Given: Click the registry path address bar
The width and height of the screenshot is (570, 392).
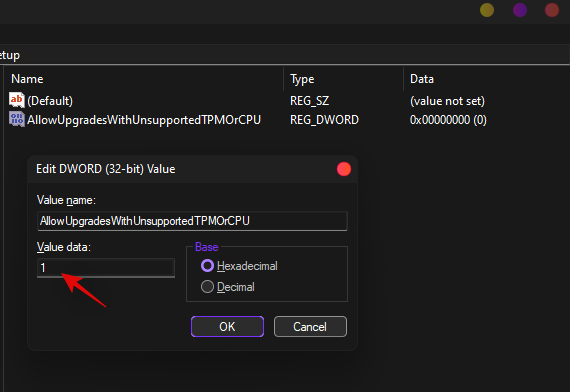Looking at the screenshot, I should point(284,55).
